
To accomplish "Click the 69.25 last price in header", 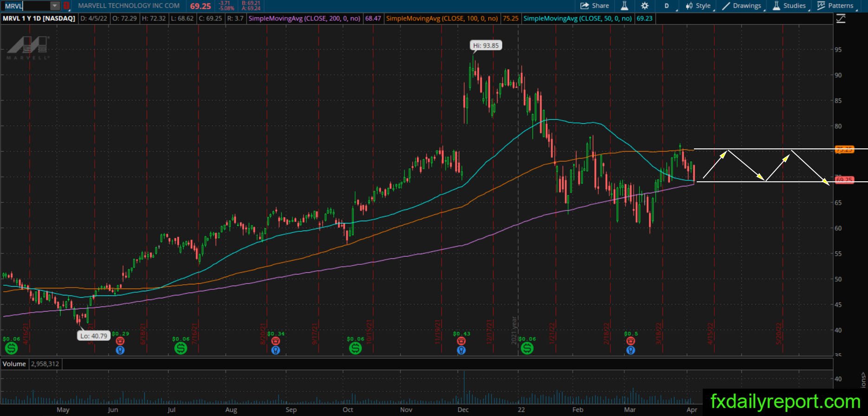I will point(201,6).
